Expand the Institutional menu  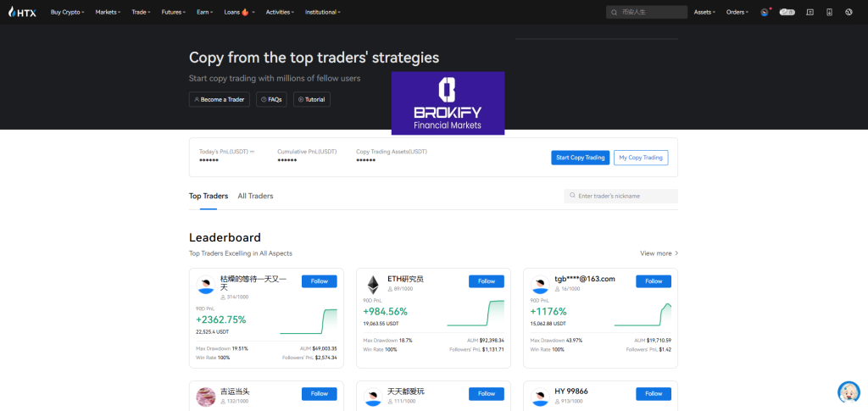[x=323, y=12]
